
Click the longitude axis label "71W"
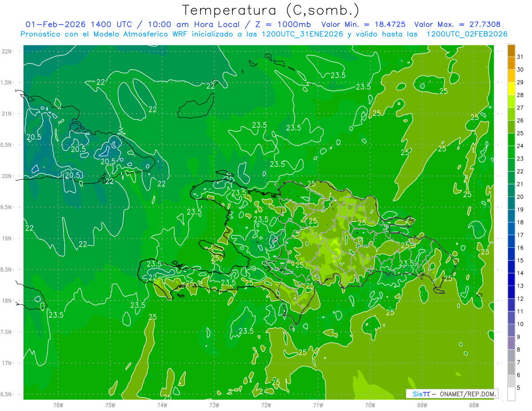pos(318,405)
